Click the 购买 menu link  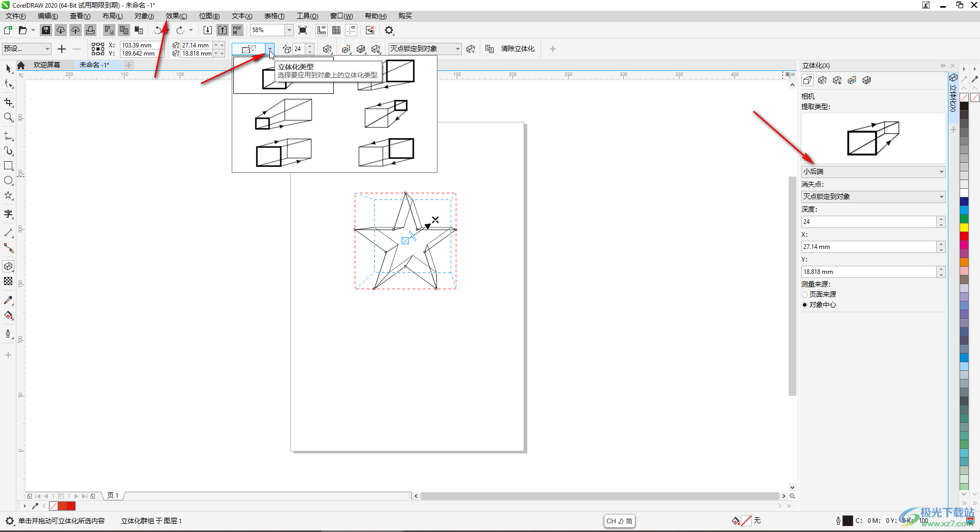[x=405, y=16]
